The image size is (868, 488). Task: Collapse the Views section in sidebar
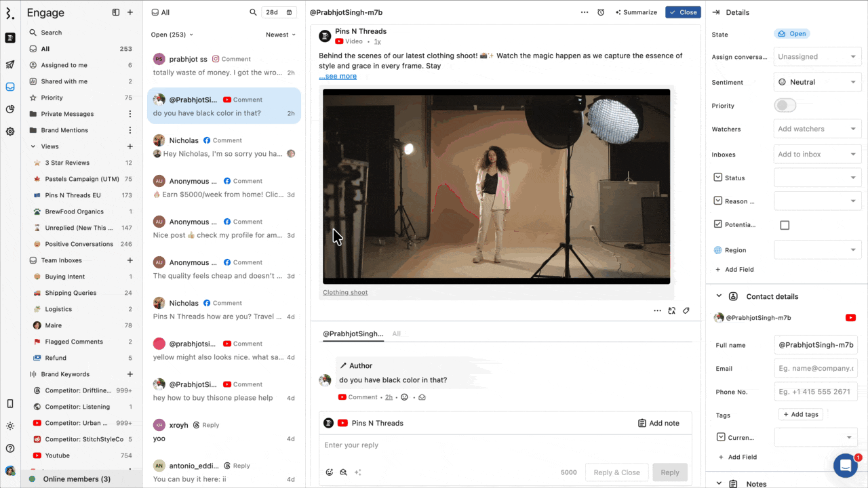pos(31,146)
